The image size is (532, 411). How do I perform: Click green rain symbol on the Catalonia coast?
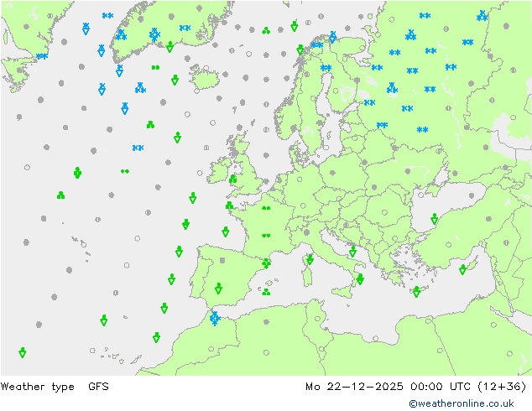click(x=266, y=263)
